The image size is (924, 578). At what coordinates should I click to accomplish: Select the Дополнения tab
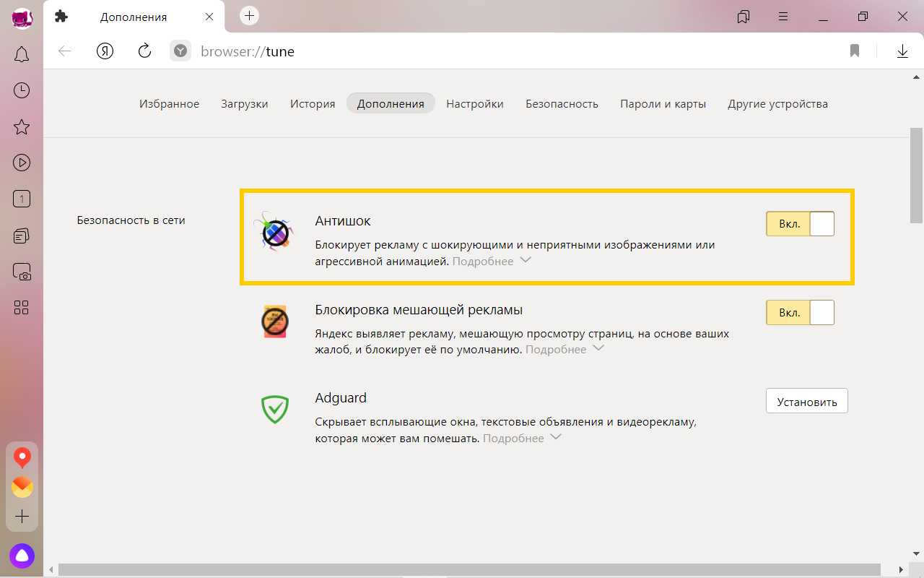pyautogui.click(x=391, y=103)
